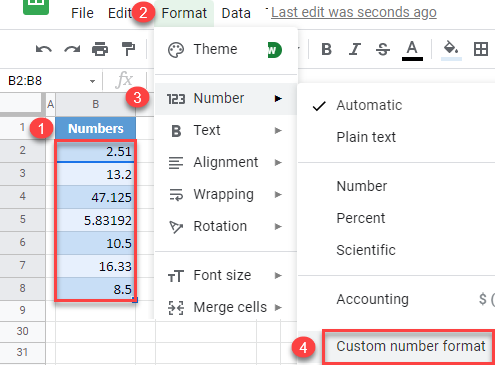Image resolution: width=495 pixels, height=365 pixels.
Task: Select the row 30 header
Action: tap(22, 331)
